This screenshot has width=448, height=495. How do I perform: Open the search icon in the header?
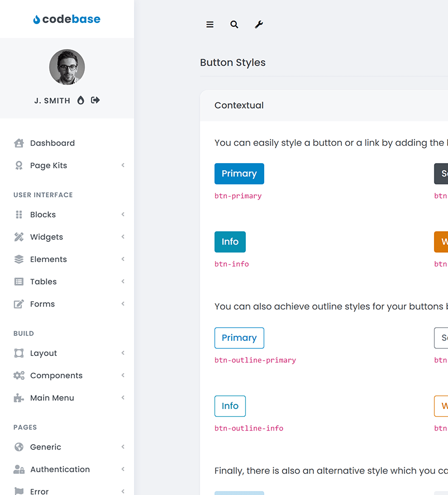[x=234, y=25]
